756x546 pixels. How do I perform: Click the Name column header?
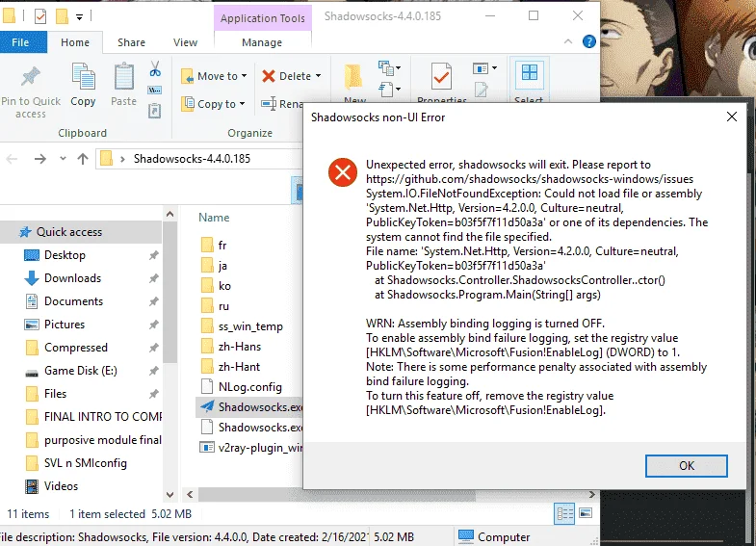point(214,218)
